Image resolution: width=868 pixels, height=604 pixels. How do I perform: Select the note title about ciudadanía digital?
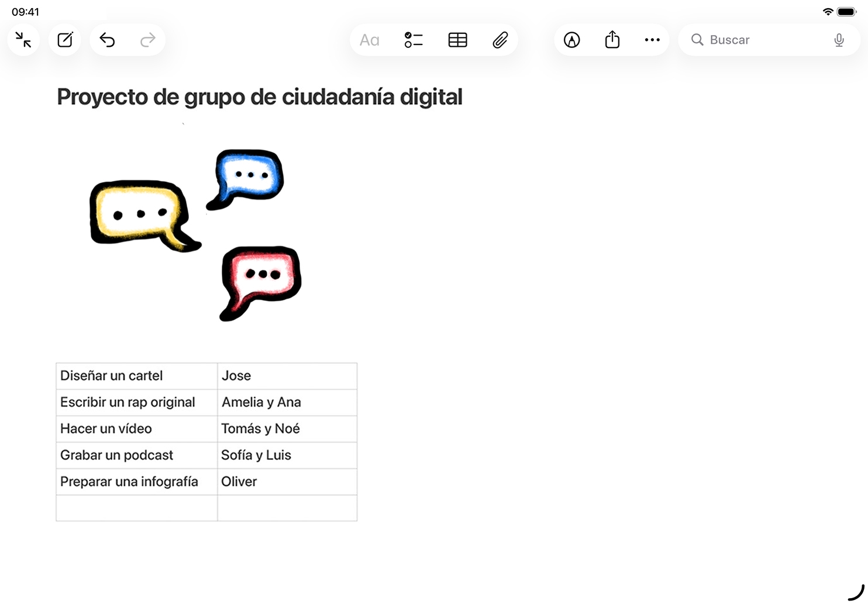pos(259,97)
